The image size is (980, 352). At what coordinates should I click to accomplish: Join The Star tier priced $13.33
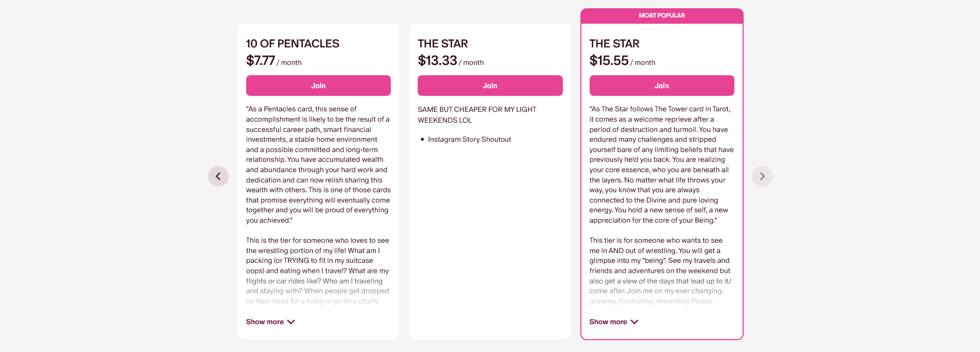tap(490, 86)
